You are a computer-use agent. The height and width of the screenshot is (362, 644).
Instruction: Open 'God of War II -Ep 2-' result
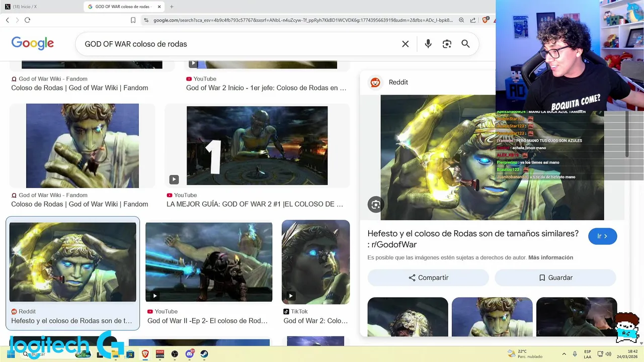[207, 321]
